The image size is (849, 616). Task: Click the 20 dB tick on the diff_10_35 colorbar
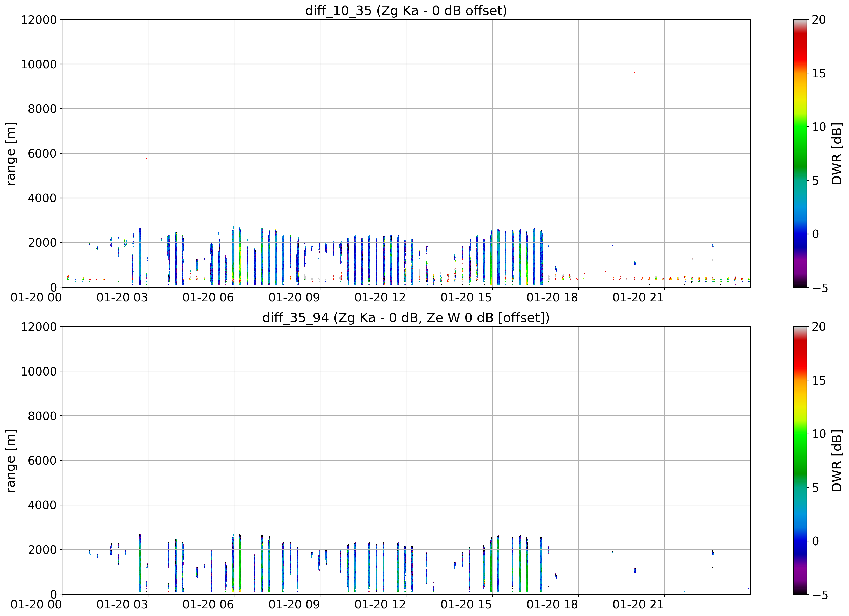pyautogui.click(x=819, y=19)
